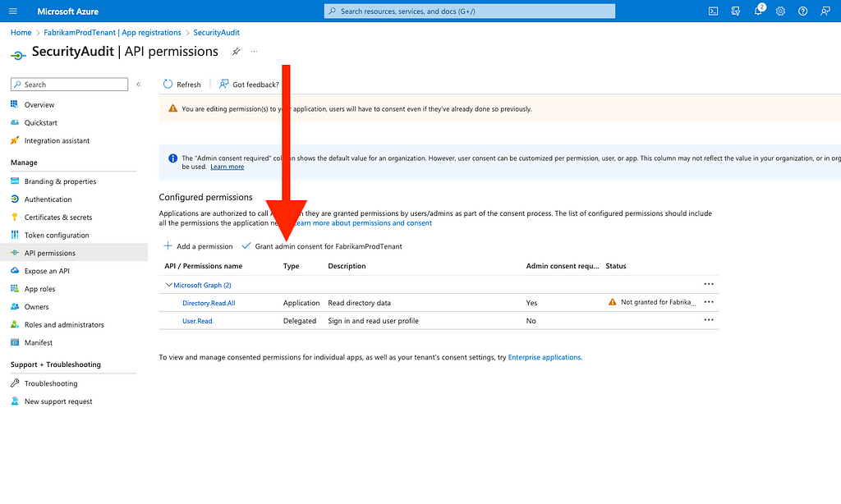
Task: Select API permissions in the sidebar
Action: tap(50, 253)
